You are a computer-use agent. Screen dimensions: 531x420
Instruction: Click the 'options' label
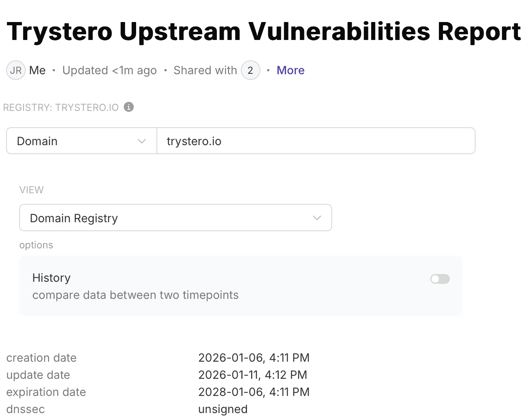coord(36,245)
